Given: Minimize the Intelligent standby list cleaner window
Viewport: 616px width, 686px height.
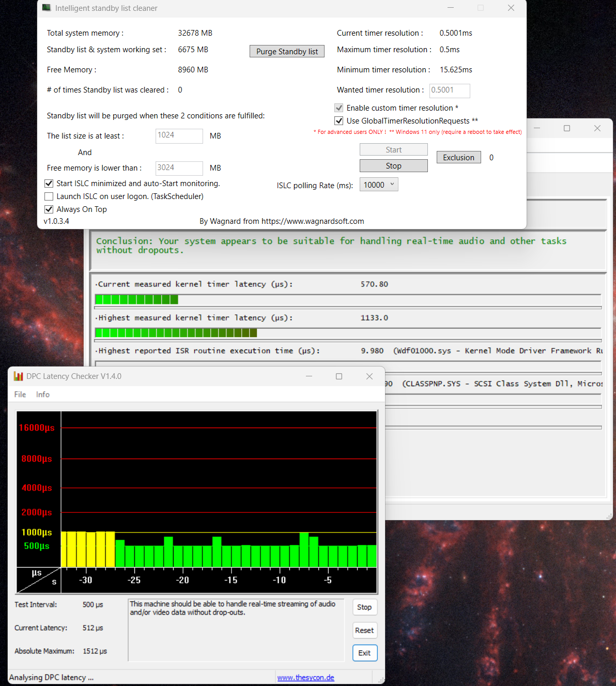Looking at the screenshot, I should click(451, 8).
